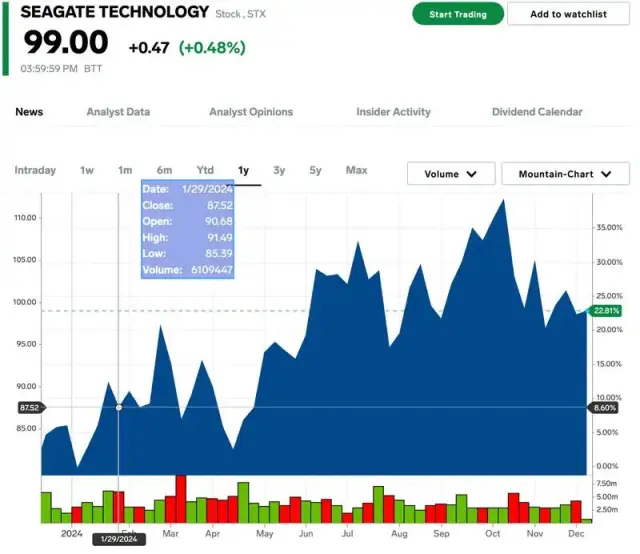Show the Max time range
The height and width of the screenshot is (554, 640).
pos(356,170)
